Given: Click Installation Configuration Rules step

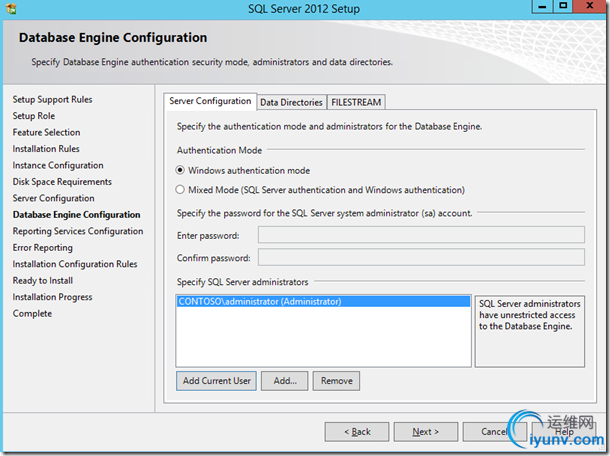Looking at the screenshot, I should click(x=75, y=264).
